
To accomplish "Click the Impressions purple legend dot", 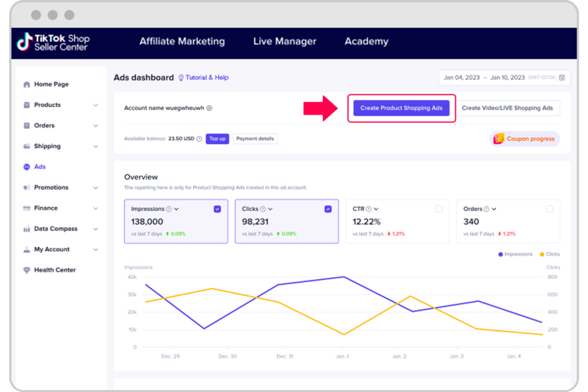I will pyautogui.click(x=501, y=254).
